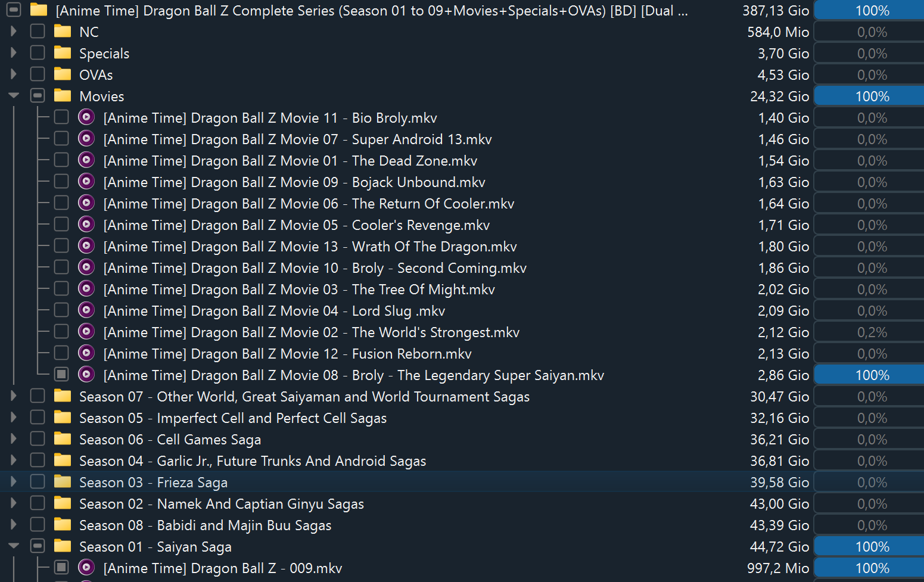
Task: Click the OVAs folder icon
Action: click(63, 74)
